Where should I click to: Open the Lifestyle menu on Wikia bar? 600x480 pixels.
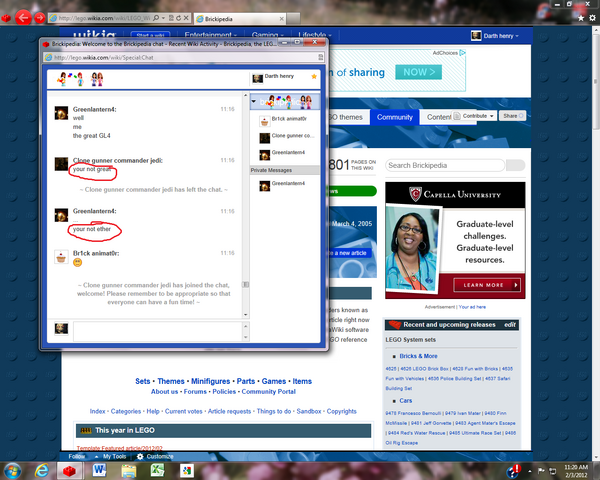pyautogui.click(x=315, y=35)
